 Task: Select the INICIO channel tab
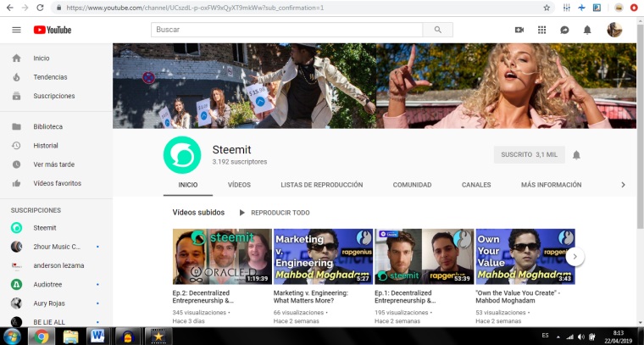tap(188, 185)
